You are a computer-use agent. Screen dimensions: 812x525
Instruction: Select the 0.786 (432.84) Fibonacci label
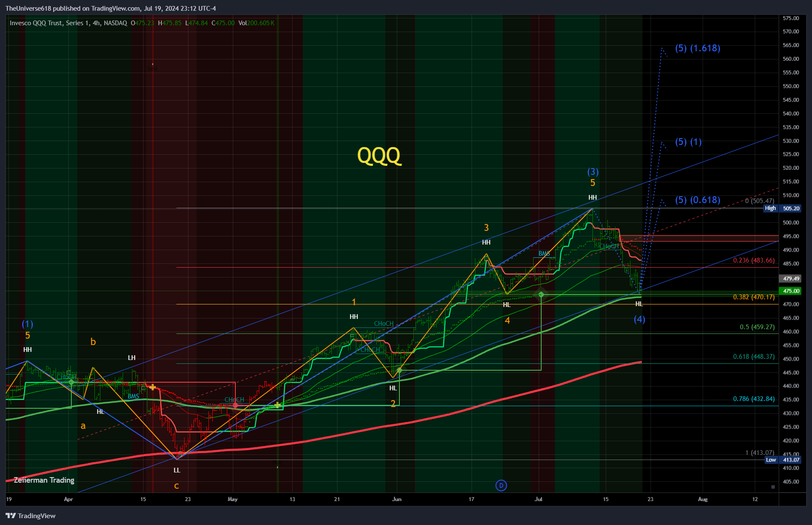[x=754, y=399]
